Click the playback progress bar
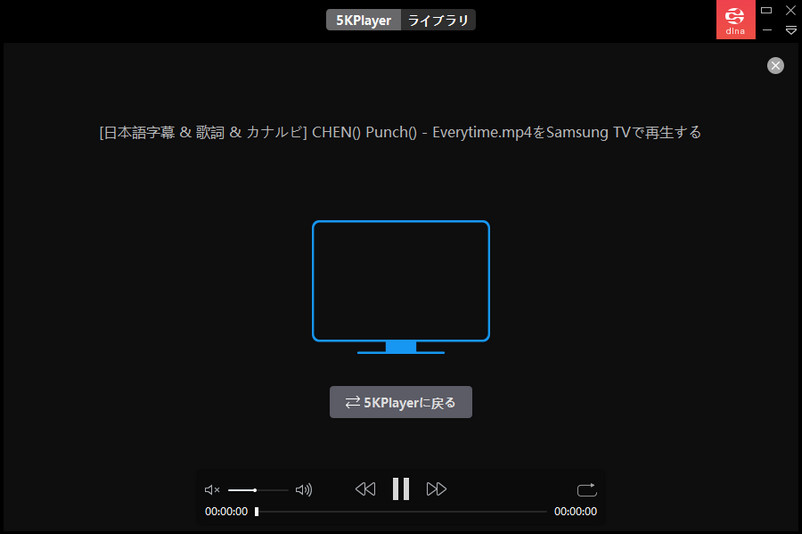Screen dimensions: 802x534 click(400, 511)
